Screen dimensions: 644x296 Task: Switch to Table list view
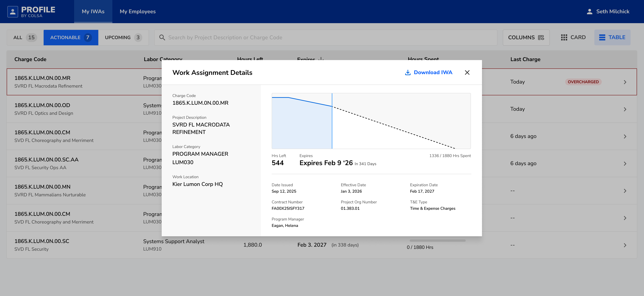point(612,38)
